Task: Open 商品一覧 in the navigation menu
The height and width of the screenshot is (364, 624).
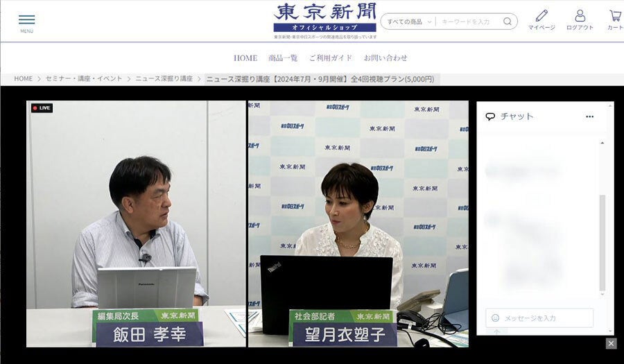Action: coord(283,58)
